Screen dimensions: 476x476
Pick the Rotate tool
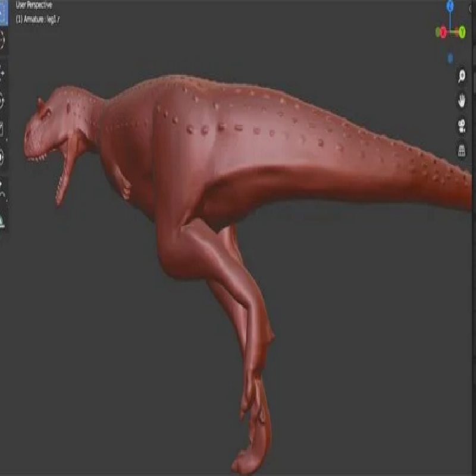click(x=2, y=101)
